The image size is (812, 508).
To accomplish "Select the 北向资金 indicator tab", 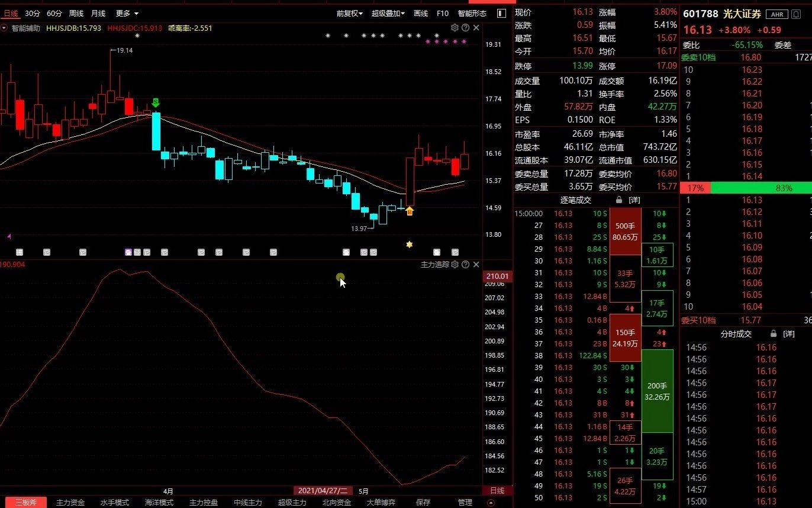I will (337, 503).
